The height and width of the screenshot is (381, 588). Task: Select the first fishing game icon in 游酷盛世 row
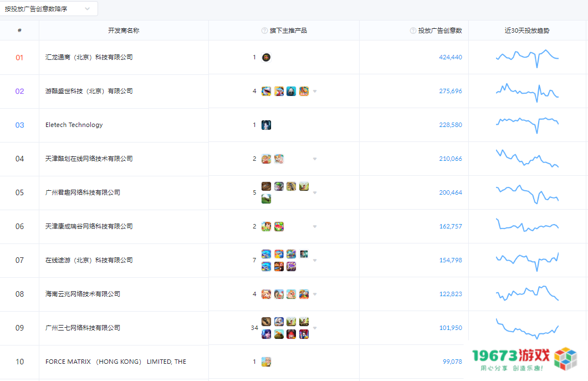coord(266,91)
